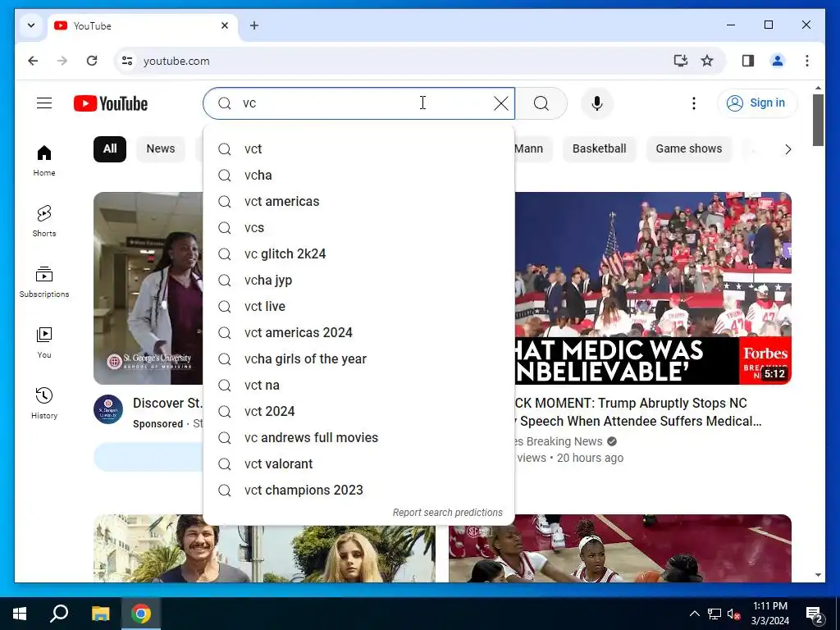Go back with the browser back arrow
The width and height of the screenshot is (840, 630).
coord(33,61)
